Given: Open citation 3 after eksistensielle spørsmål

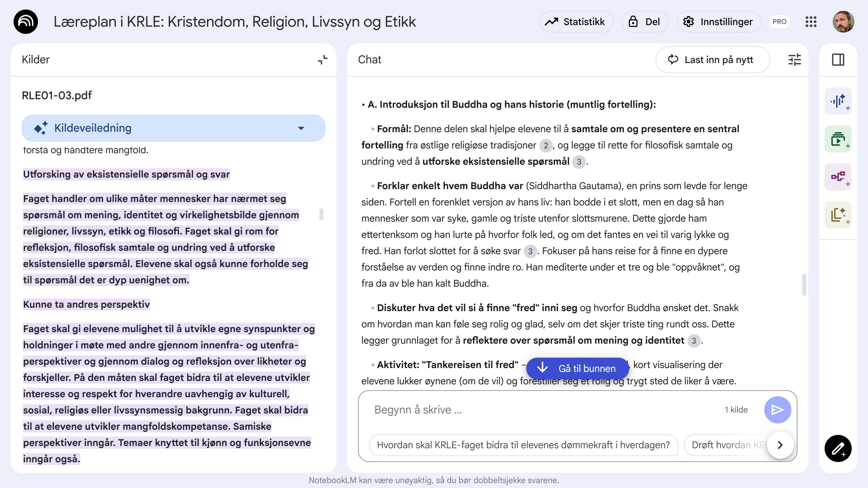Looking at the screenshot, I should coord(579,162).
